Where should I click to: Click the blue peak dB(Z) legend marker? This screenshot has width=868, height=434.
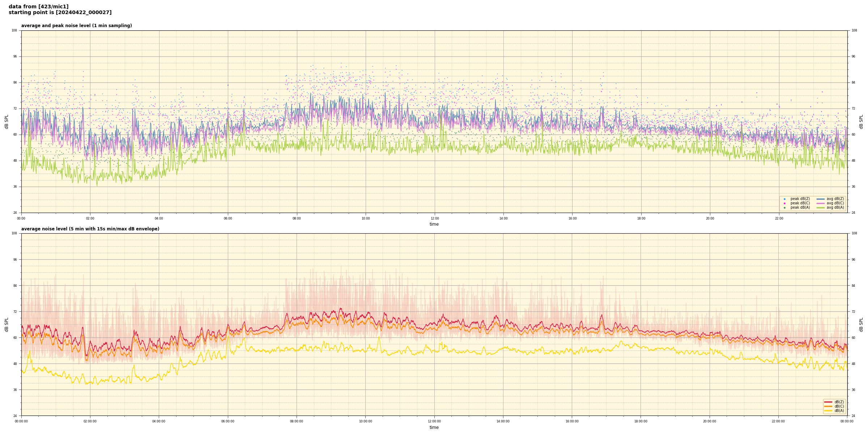pos(784,199)
